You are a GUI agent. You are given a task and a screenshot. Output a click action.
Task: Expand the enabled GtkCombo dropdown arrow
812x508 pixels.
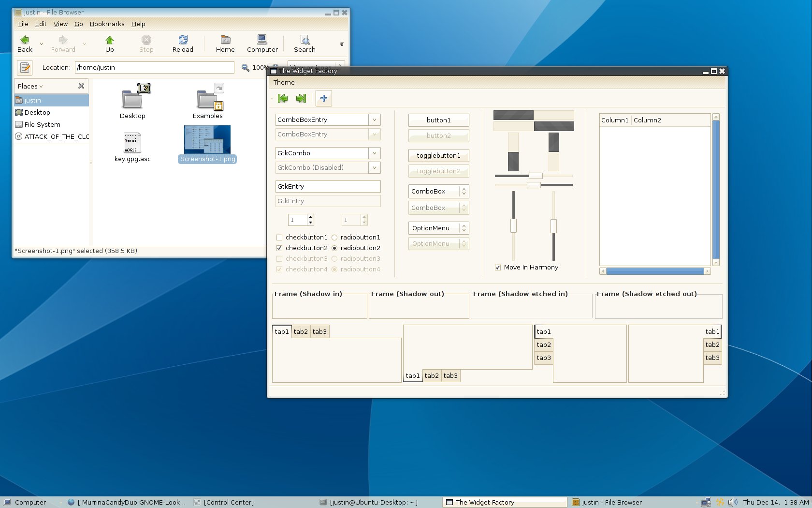coord(375,153)
